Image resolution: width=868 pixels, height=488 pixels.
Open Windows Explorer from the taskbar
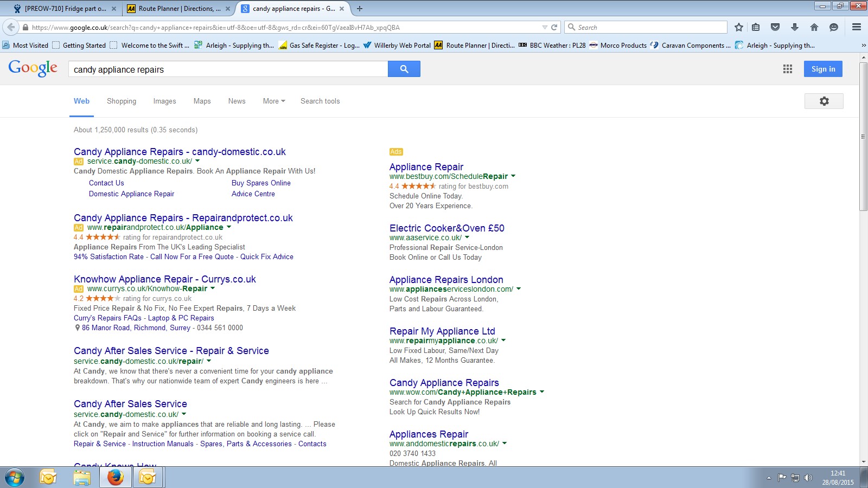[x=82, y=478]
